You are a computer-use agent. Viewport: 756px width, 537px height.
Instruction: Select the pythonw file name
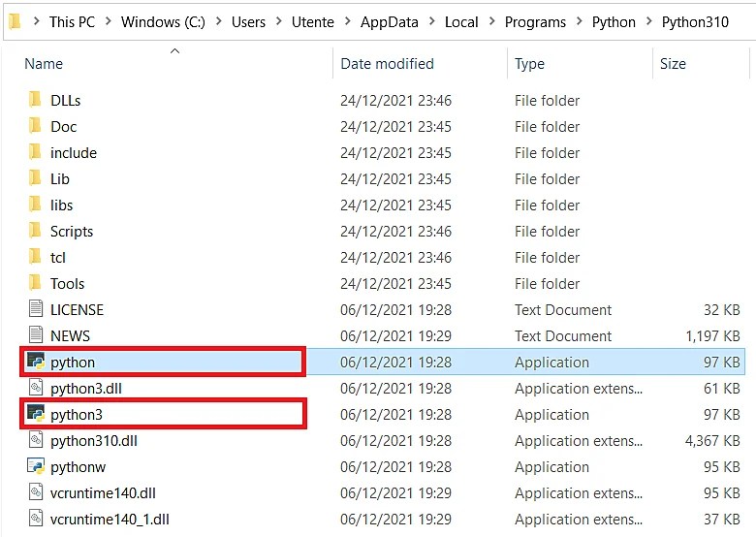pyautogui.click(x=78, y=466)
